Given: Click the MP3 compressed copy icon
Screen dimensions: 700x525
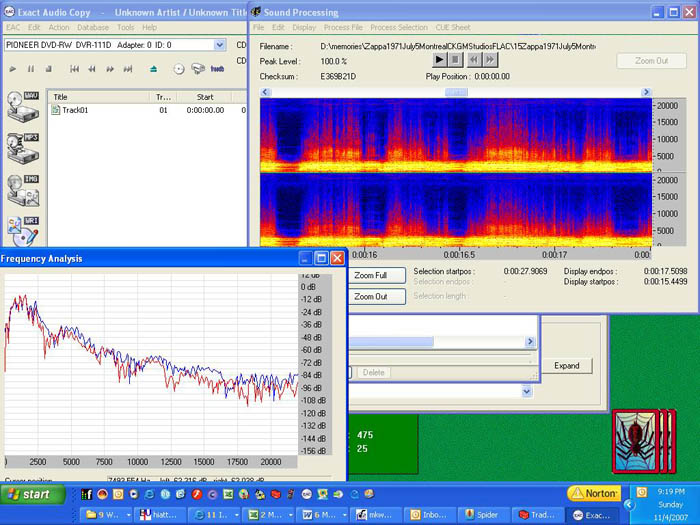Looking at the screenshot, I should (x=23, y=148).
